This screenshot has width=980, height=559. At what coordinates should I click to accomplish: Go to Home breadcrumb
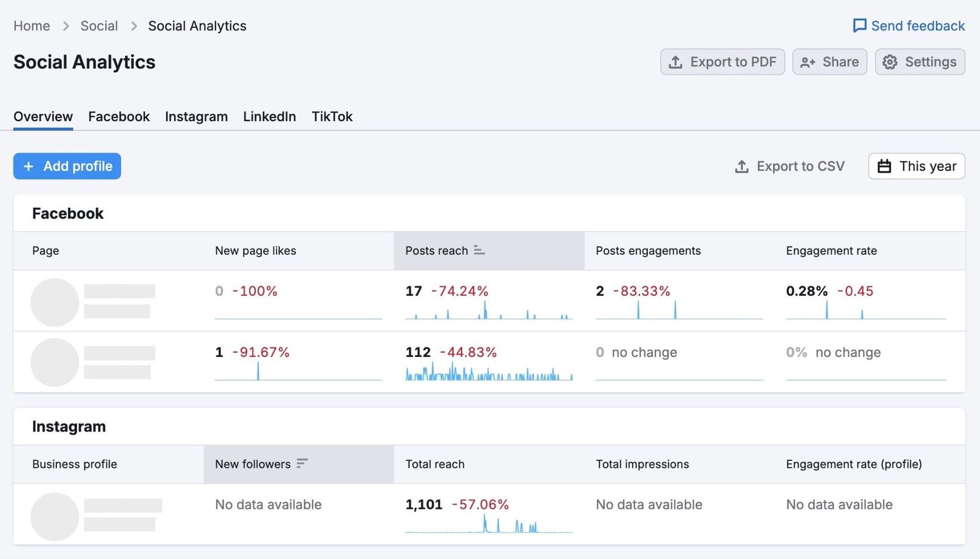32,26
